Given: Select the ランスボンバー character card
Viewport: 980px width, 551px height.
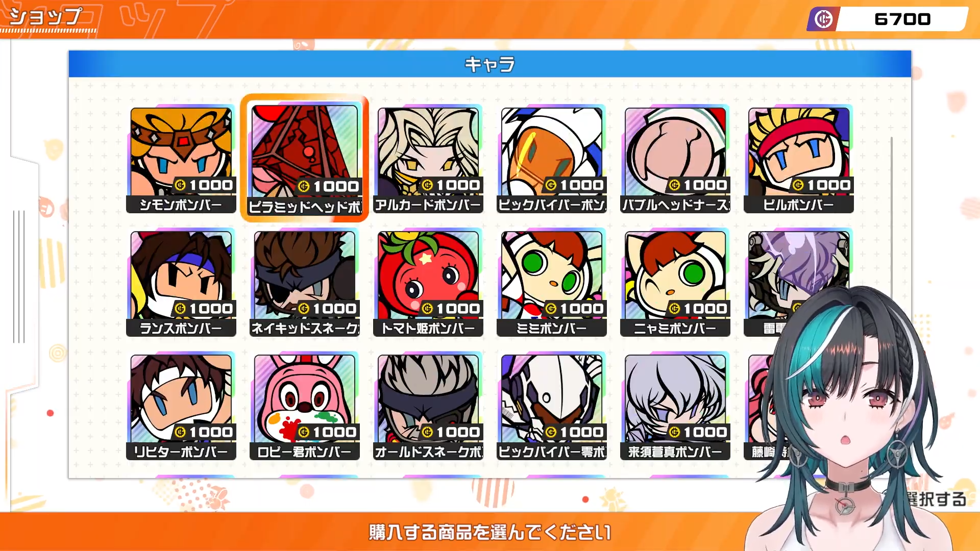Looking at the screenshot, I should pyautogui.click(x=181, y=283).
